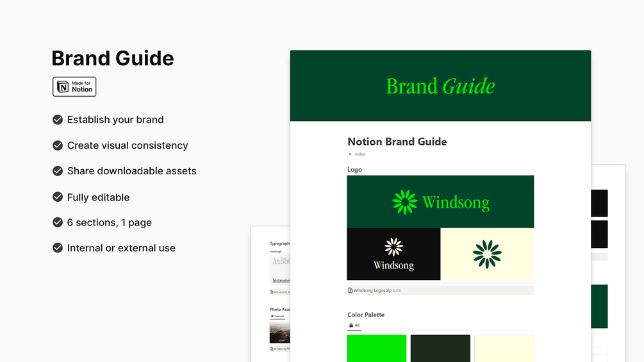Click checkmark beside Fully editable
The image size is (644, 362).
tap(58, 197)
